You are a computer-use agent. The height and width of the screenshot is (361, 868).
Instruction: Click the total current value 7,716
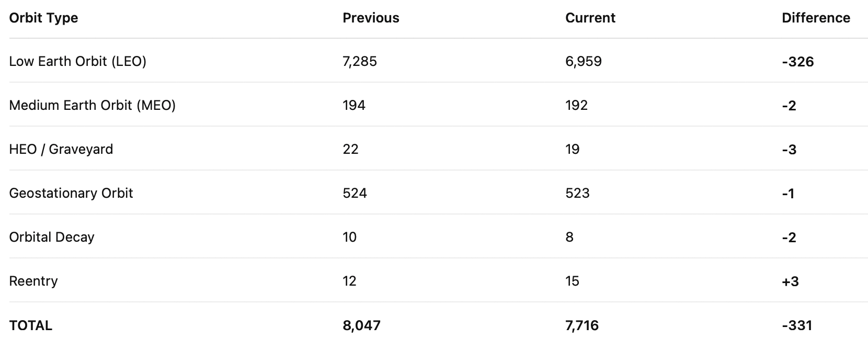tap(582, 325)
